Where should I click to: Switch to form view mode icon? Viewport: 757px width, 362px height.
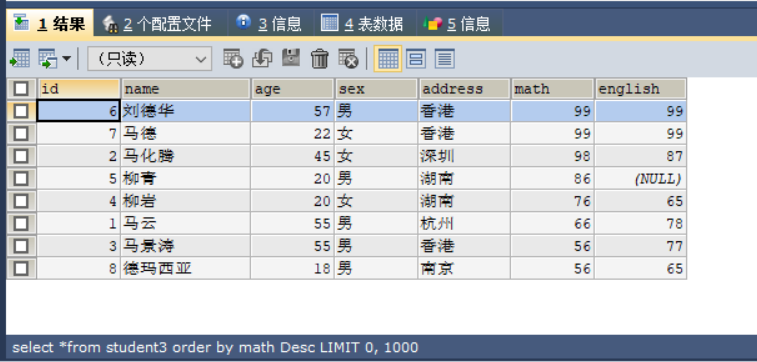416,59
